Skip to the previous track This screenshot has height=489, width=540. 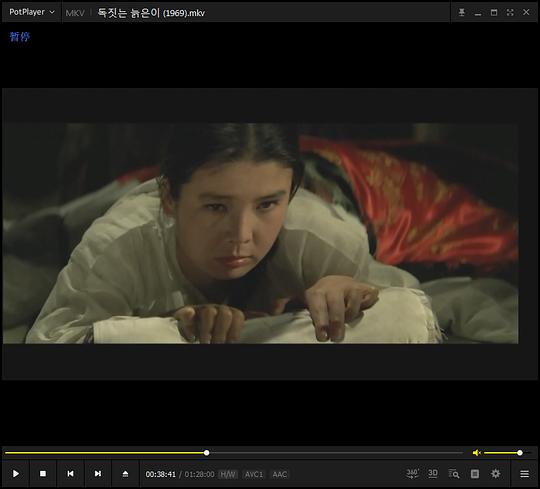pos(70,474)
